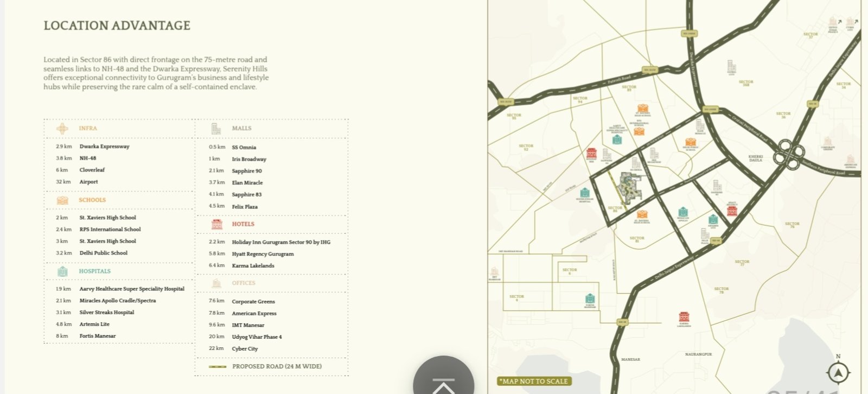Select the Serenity Hills site plan on map
The image size is (868, 394).
coord(630,188)
